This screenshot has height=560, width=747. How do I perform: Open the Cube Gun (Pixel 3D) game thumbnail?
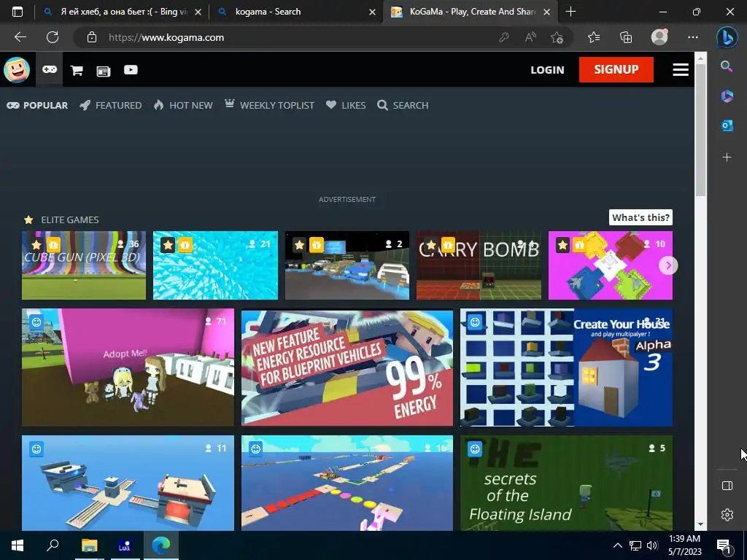coord(84,265)
